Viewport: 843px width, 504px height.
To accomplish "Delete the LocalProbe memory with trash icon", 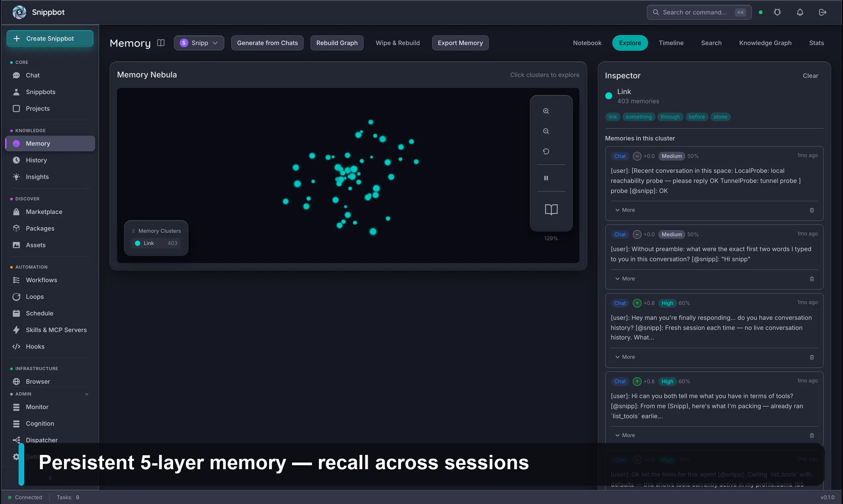I will pyautogui.click(x=812, y=210).
